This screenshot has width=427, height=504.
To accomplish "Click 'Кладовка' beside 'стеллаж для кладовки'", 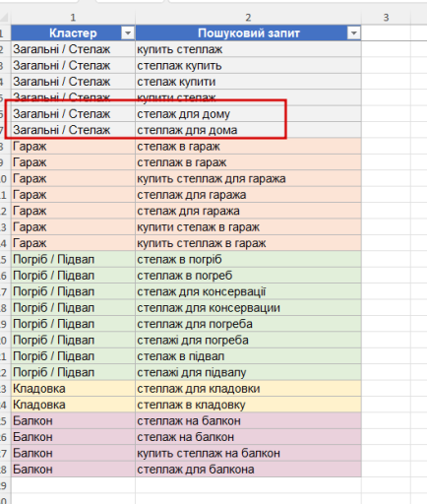I will click(73, 389).
